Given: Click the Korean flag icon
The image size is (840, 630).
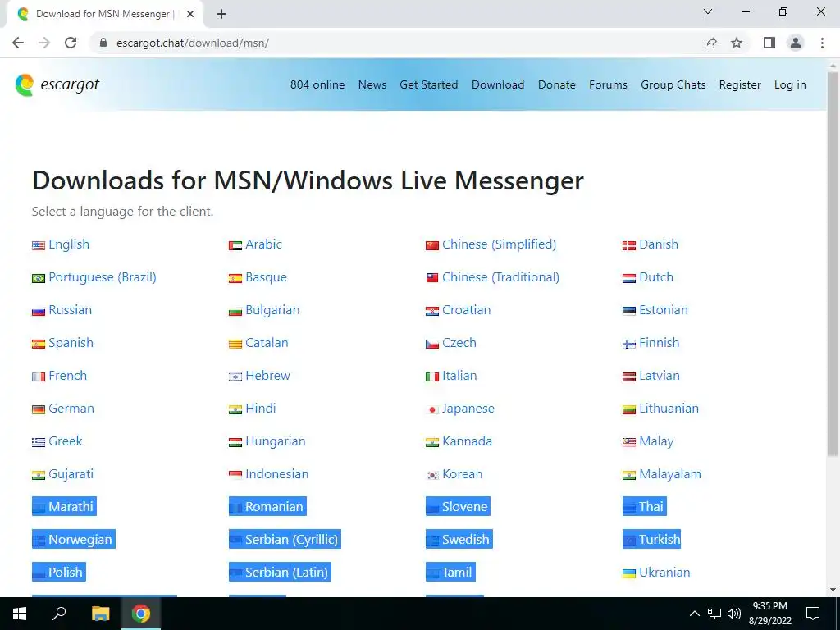Looking at the screenshot, I should click(x=432, y=475).
